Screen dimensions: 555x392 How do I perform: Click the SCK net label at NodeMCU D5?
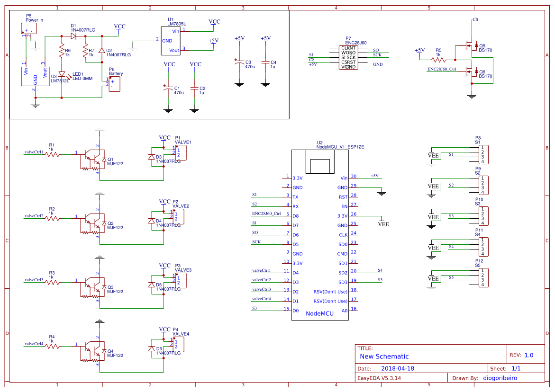point(256,242)
